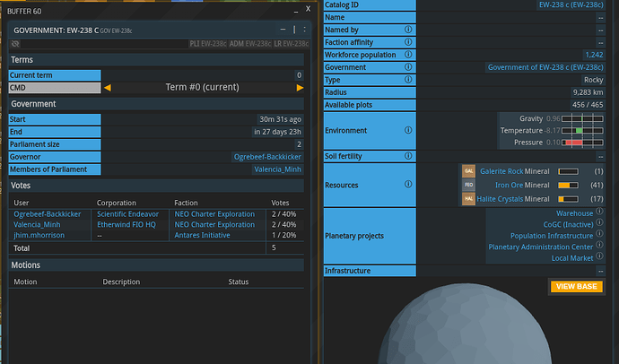Click the HAL Halite Crystals material icon
619x364 pixels.
tap(468, 199)
